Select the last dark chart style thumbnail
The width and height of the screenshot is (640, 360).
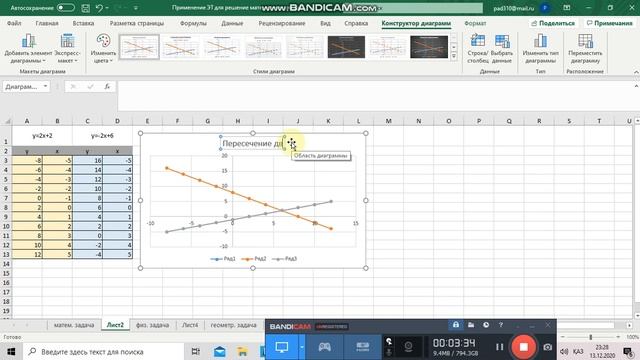point(429,47)
